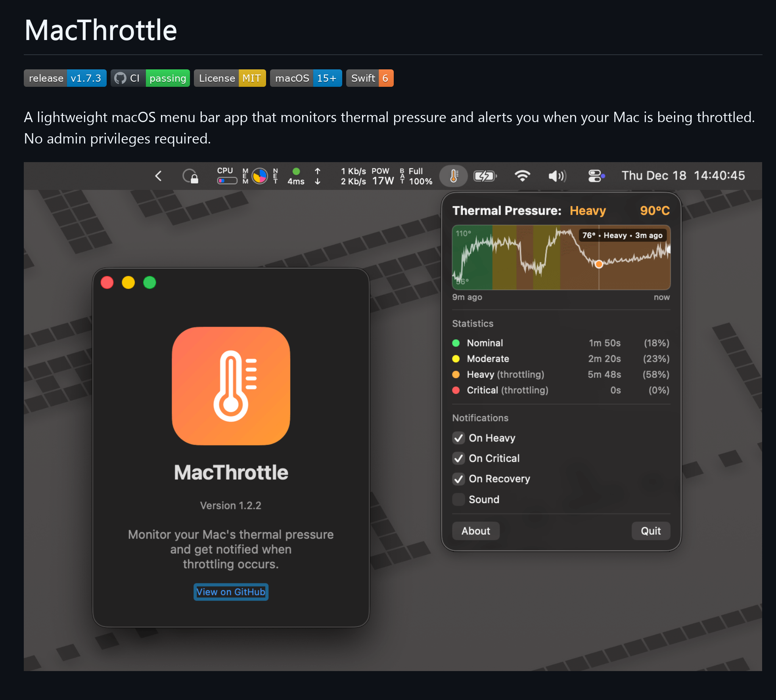
Task: Click the release v1.7.3 badge
Action: click(x=65, y=78)
